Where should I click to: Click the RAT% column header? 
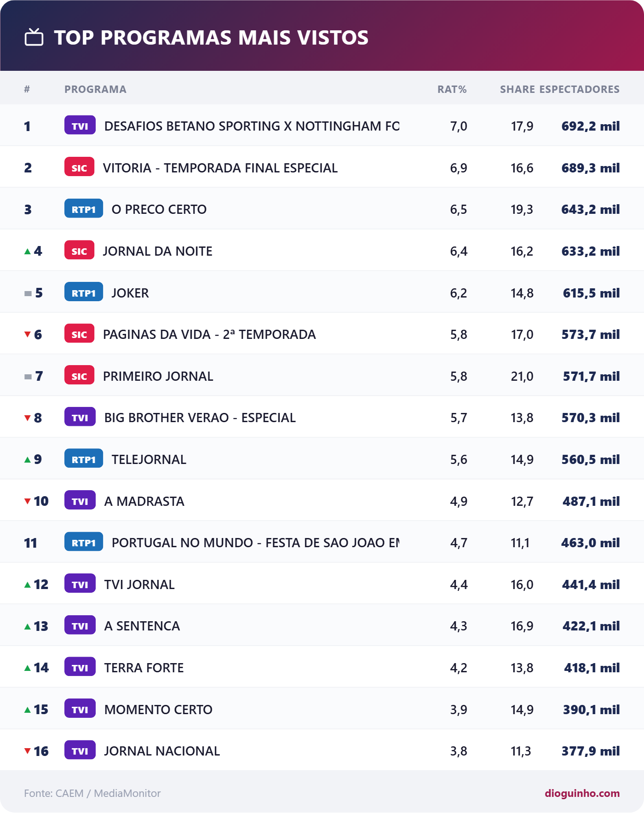(x=452, y=89)
